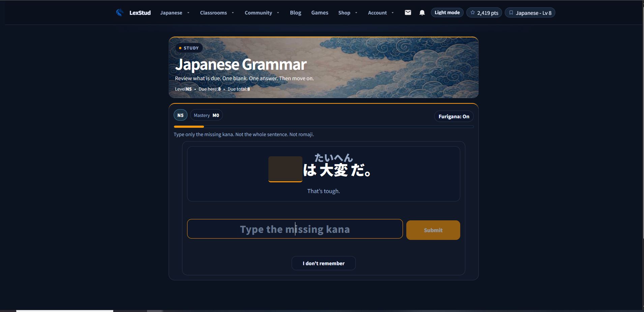Toggle Light mode
This screenshot has width=644, height=312.
(447, 12)
